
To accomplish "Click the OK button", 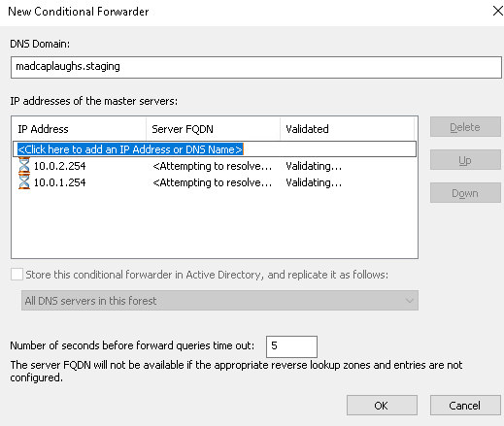I will [382, 405].
